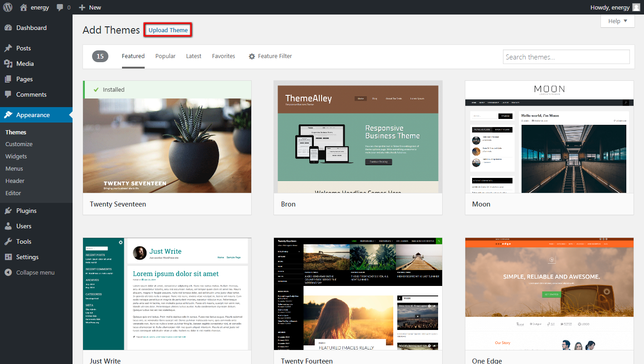Click the WordPress logo icon in admin bar
Image resolution: width=644 pixels, height=364 pixels.
pyautogui.click(x=8, y=7)
